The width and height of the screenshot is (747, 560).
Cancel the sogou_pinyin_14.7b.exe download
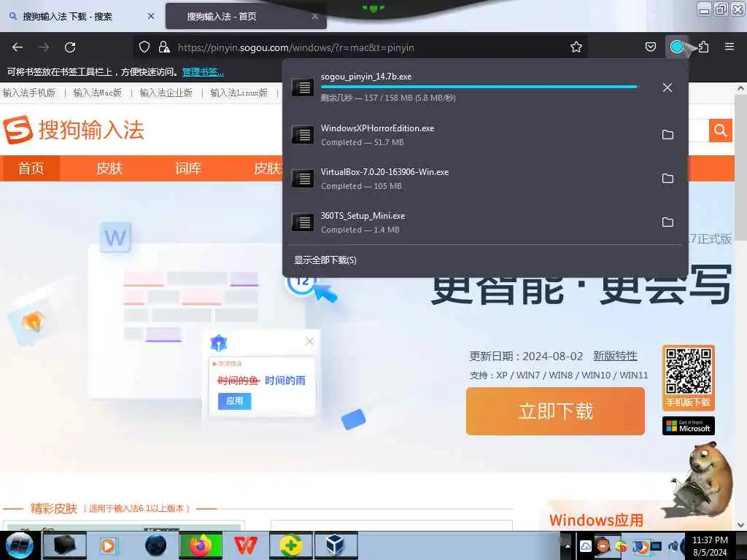click(x=667, y=87)
